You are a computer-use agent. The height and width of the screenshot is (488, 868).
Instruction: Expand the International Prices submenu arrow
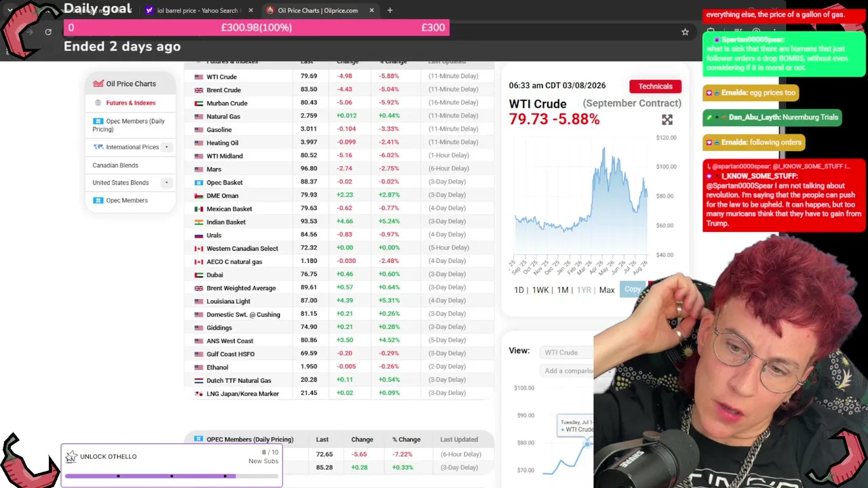click(166, 147)
